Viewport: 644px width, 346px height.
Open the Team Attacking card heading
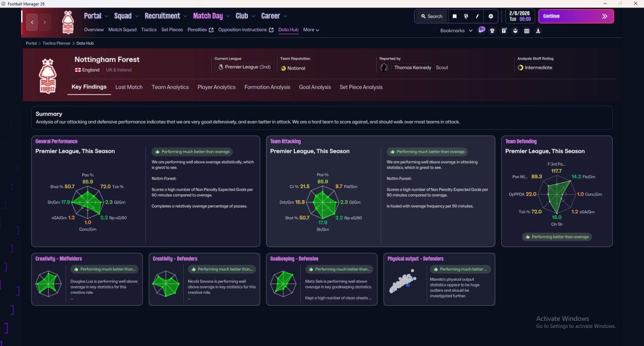[x=285, y=141]
